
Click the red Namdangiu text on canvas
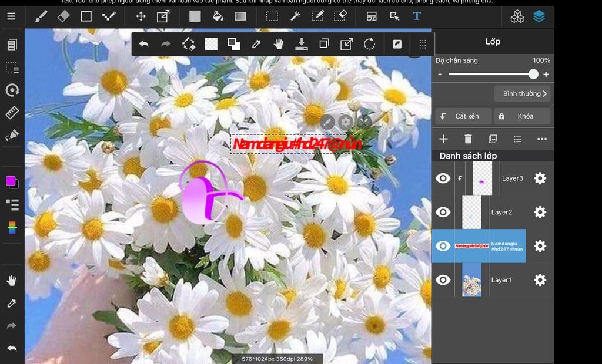[x=297, y=144]
